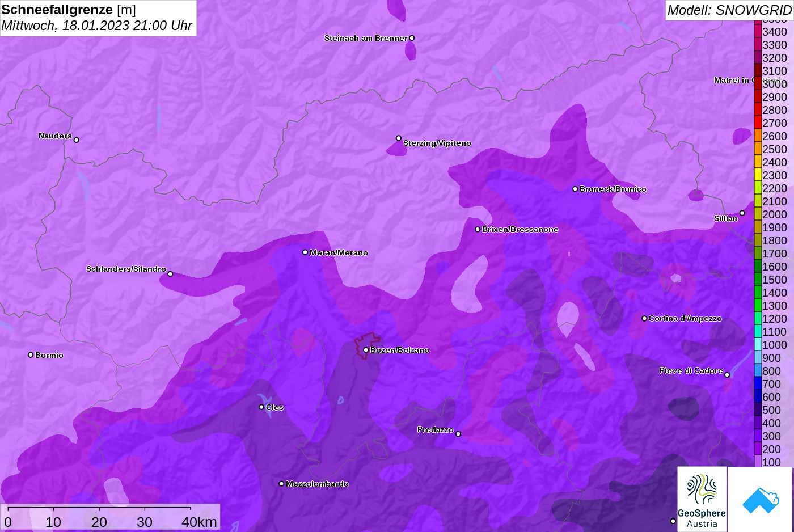Click the Schlanders/Silandro marker dot
This screenshot has width=794, height=532.
coord(170,274)
